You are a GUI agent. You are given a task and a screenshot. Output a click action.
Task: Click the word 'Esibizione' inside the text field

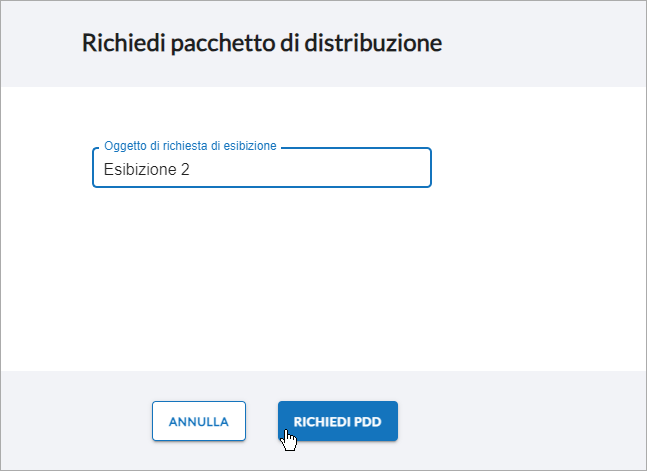[x=140, y=169]
